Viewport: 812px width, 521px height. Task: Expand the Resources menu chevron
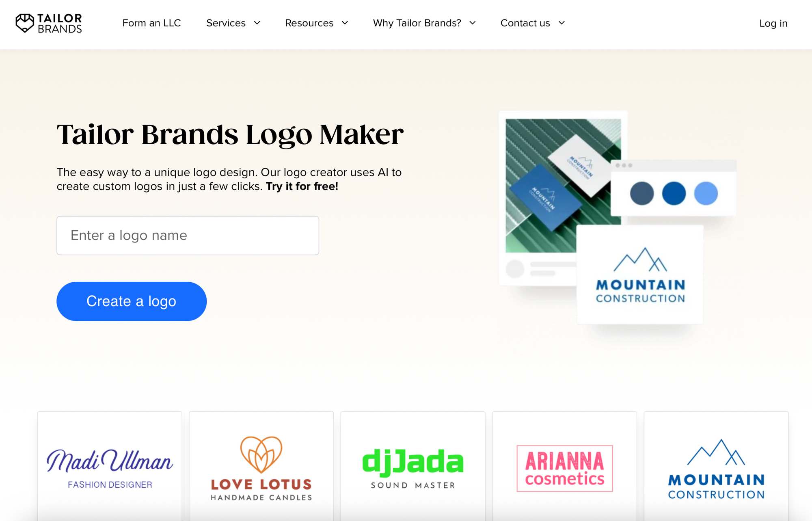pos(345,23)
